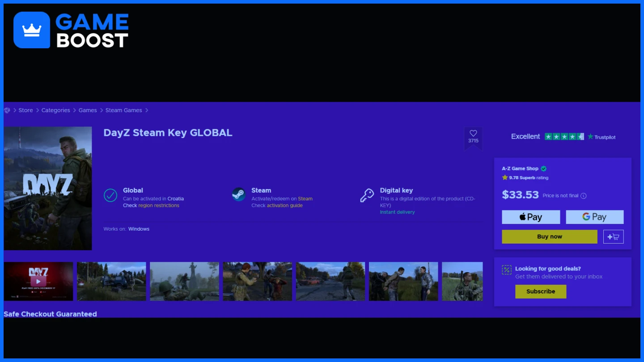This screenshot has width=644, height=362.
Task: Open screenshot with blue car
Action: click(x=111, y=281)
